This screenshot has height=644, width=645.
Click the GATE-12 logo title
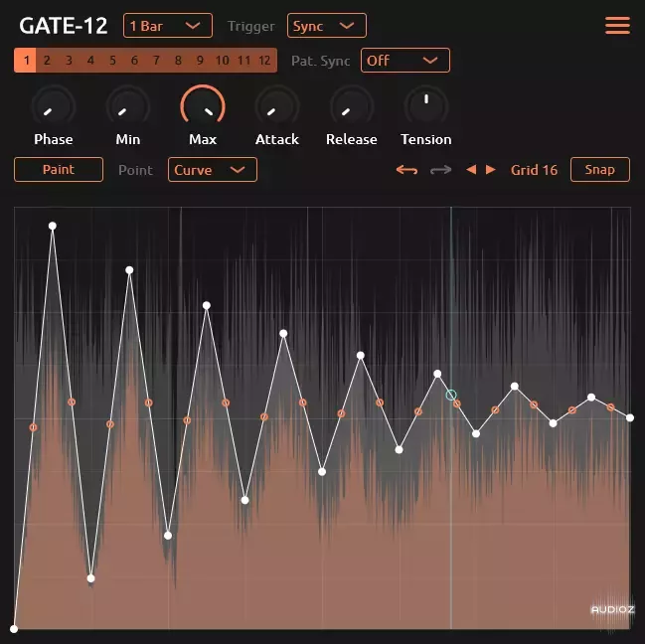click(64, 26)
